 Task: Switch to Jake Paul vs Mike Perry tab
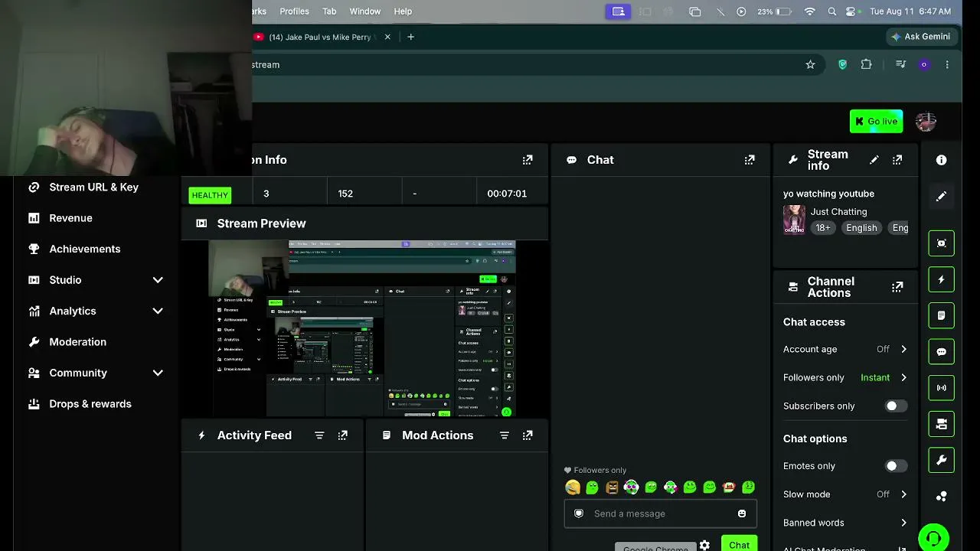pyautogui.click(x=320, y=37)
